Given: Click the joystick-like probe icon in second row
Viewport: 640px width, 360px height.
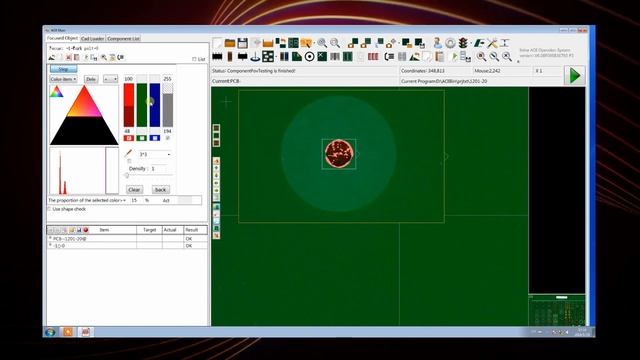Looking at the screenshot, I should [x=255, y=57].
